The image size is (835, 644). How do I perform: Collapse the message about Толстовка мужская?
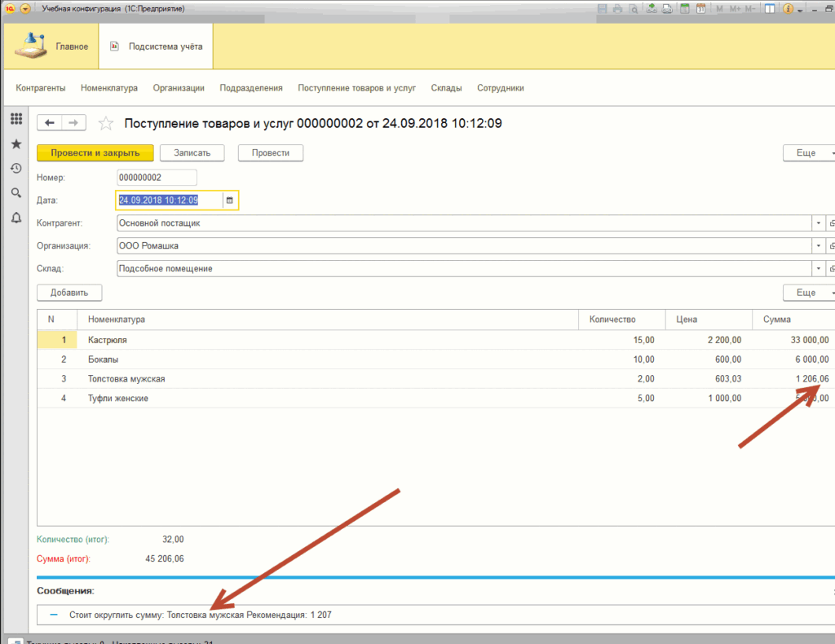[54, 615]
